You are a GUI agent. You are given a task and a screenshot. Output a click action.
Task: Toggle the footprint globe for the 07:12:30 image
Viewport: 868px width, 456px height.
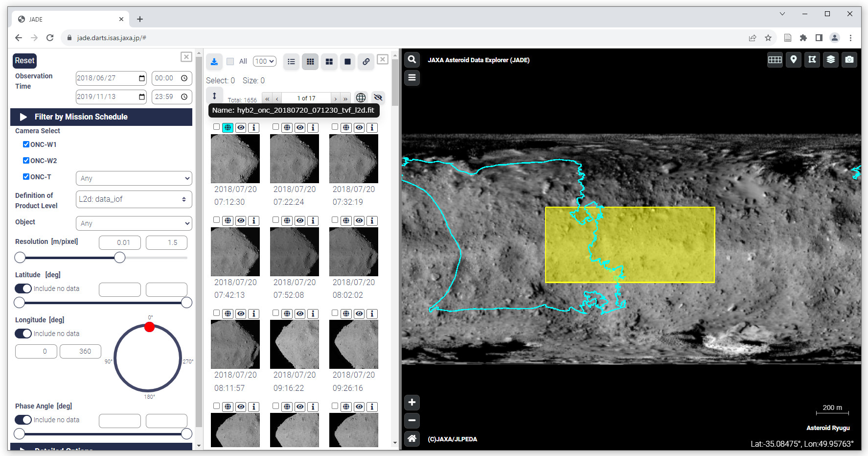(x=228, y=128)
